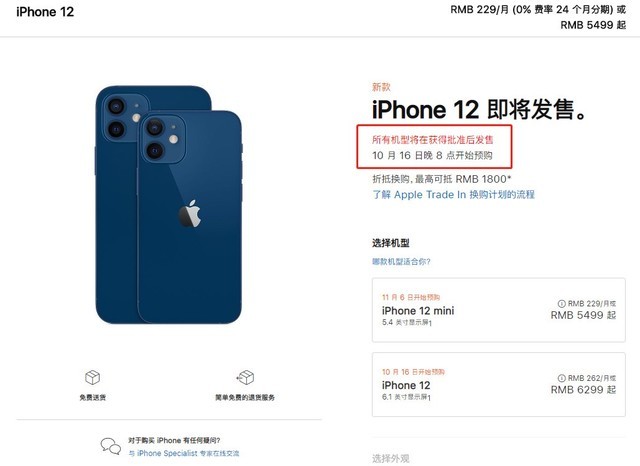Open the Apple Trade In program link
The height and width of the screenshot is (466, 640).
453,195
